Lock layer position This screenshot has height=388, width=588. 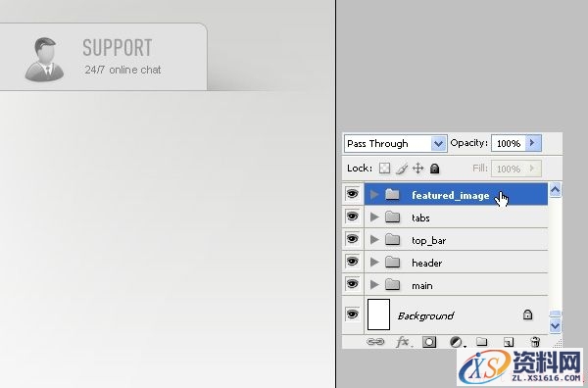click(417, 169)
